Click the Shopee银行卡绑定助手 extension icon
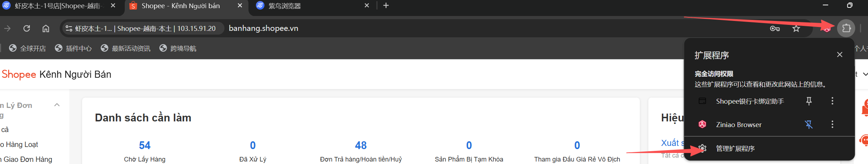The width and height of the screenshot is (868, 164). (702, 101)
